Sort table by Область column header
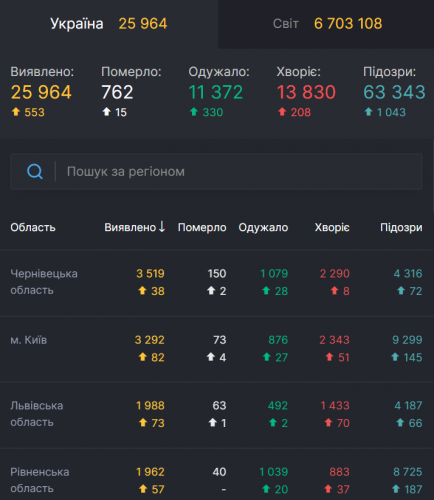Viewport: 434px width, 500px height. pos(33,227)
